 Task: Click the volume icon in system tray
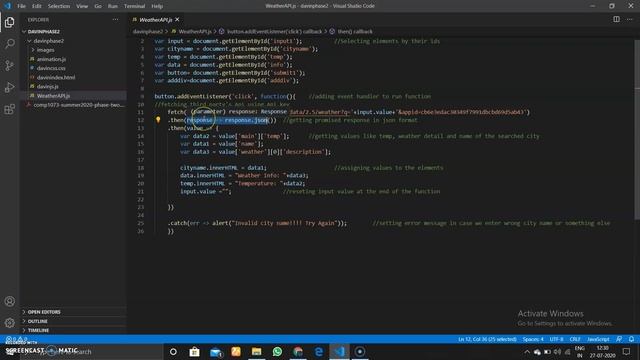point(557,352)
